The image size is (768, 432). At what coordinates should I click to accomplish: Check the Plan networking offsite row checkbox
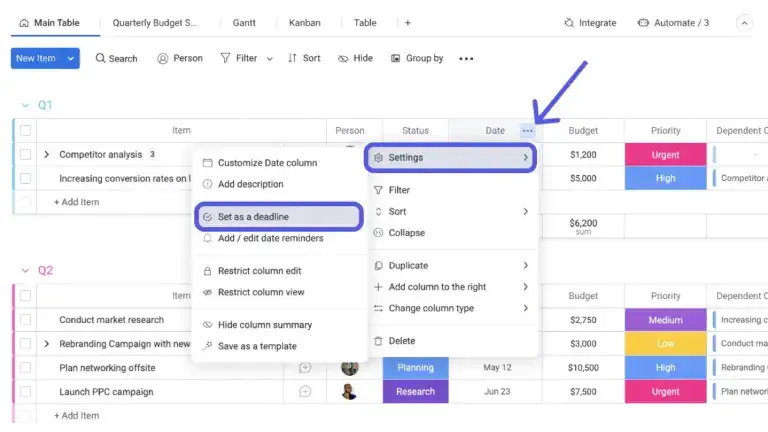(x=25, y=367)
